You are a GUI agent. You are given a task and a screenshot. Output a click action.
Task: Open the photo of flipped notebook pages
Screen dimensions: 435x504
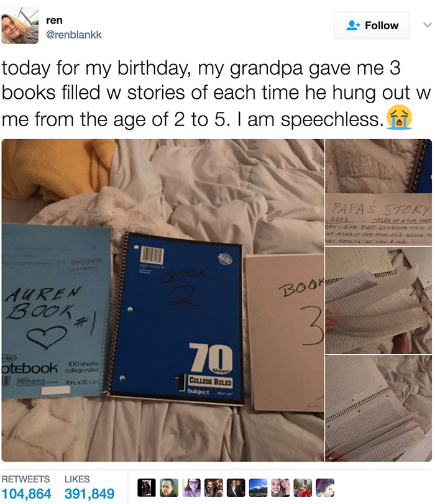[378, 300]
